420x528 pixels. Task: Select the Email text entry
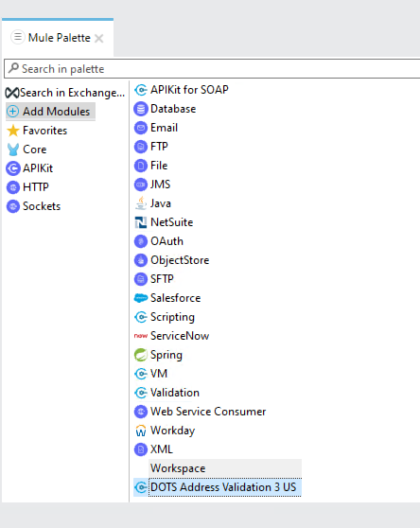pyautogui.click(x=164, y=128)
